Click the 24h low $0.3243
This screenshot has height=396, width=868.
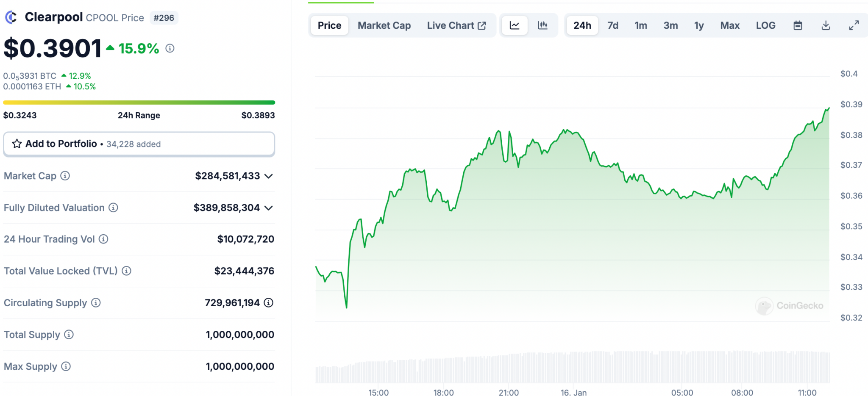pos(20,115)
